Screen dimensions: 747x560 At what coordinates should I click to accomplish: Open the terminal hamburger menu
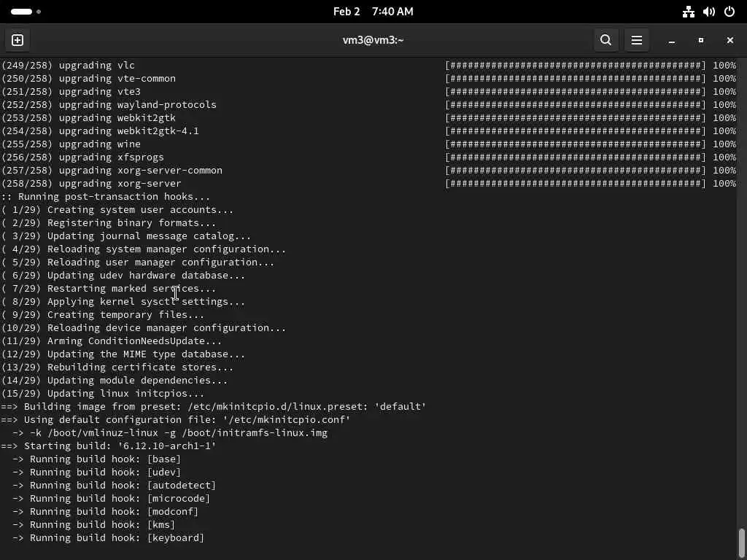(637, 40)
